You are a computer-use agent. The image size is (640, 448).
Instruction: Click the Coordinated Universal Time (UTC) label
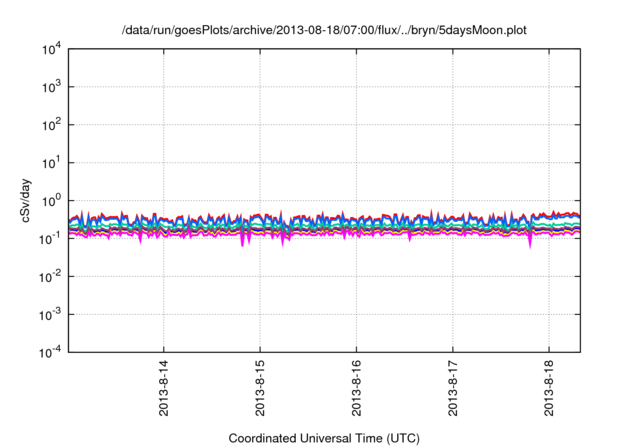[324, 439]
